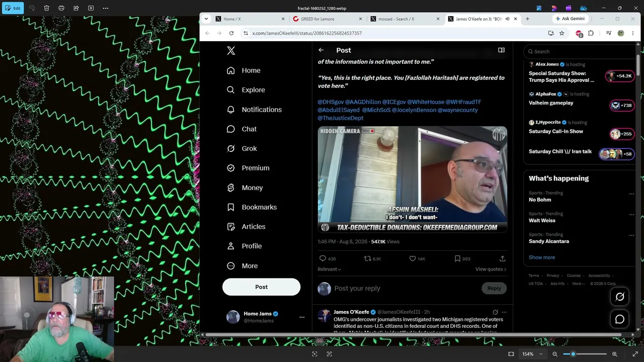The width and height of the screenshot is (644, 362).
Task: Open reader view icon in Post header
Action: pyautogui.click(x=501, y=50)
